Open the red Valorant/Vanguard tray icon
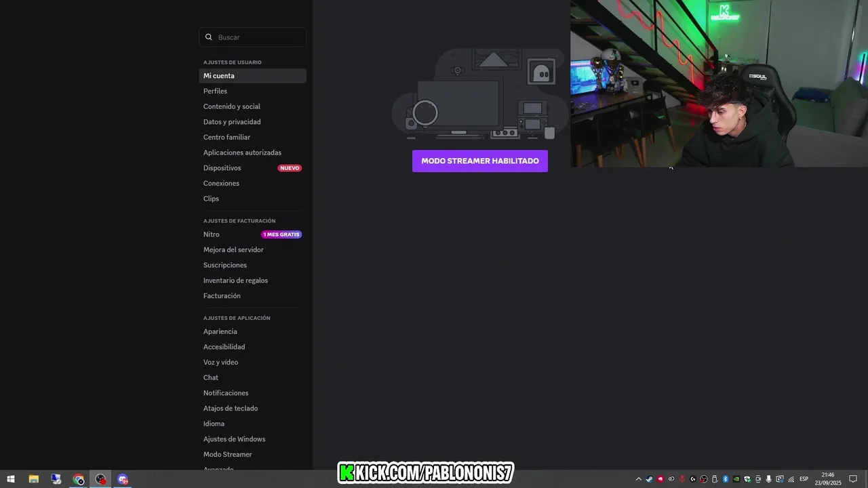 click(682, 479)
